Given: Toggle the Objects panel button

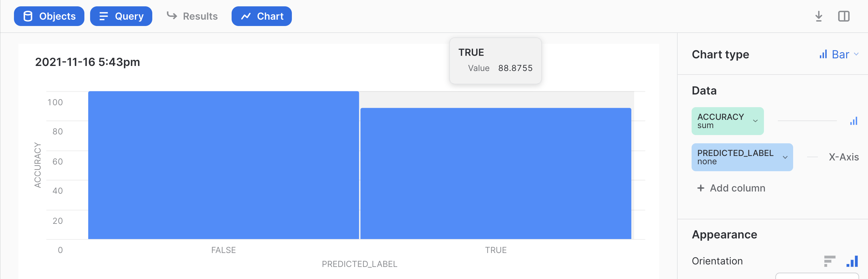Looking at the screenshot, I should pos(49,16).
